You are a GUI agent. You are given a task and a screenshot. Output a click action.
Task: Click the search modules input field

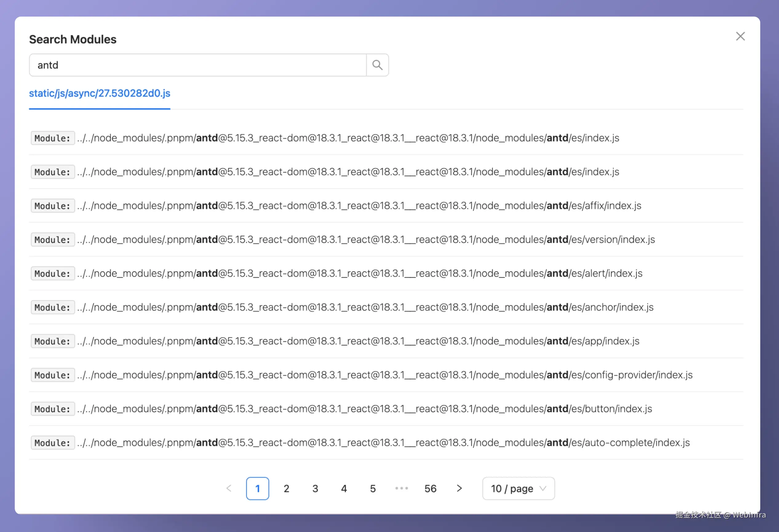coord(198,65)
